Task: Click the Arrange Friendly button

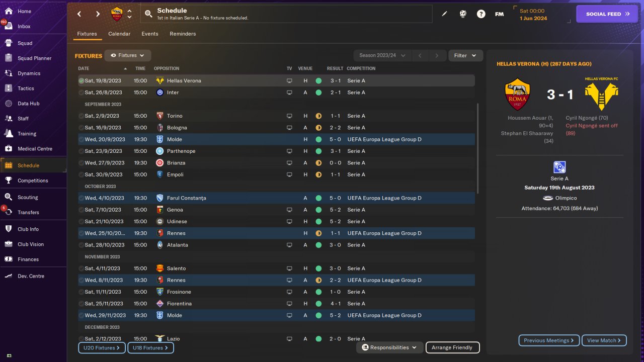Action: (x=452, y=347)
